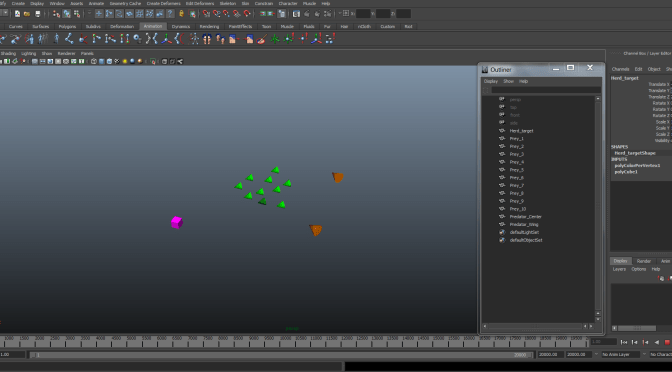Click the standing blue character shelf icon

tap(56, 39)
